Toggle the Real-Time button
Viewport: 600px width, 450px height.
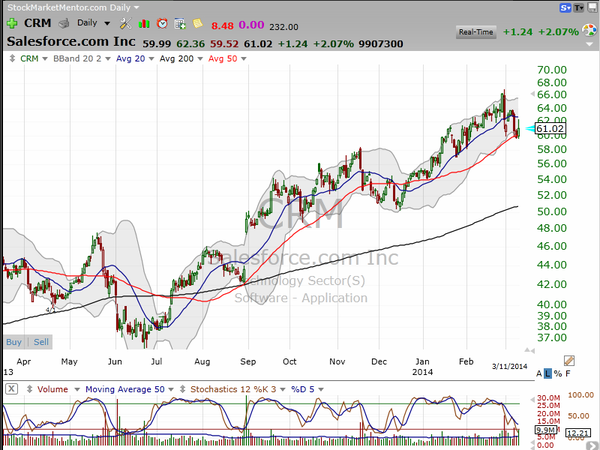[x=476, y=32]
